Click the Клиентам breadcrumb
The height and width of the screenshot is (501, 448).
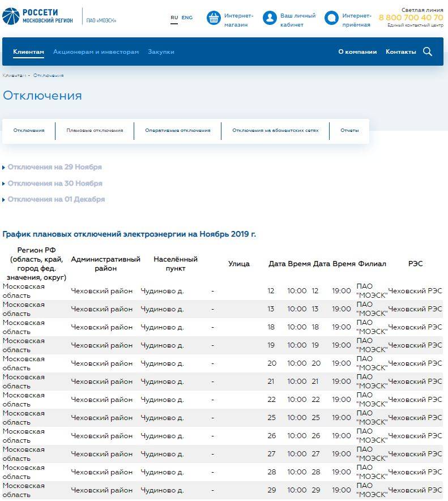14,75
